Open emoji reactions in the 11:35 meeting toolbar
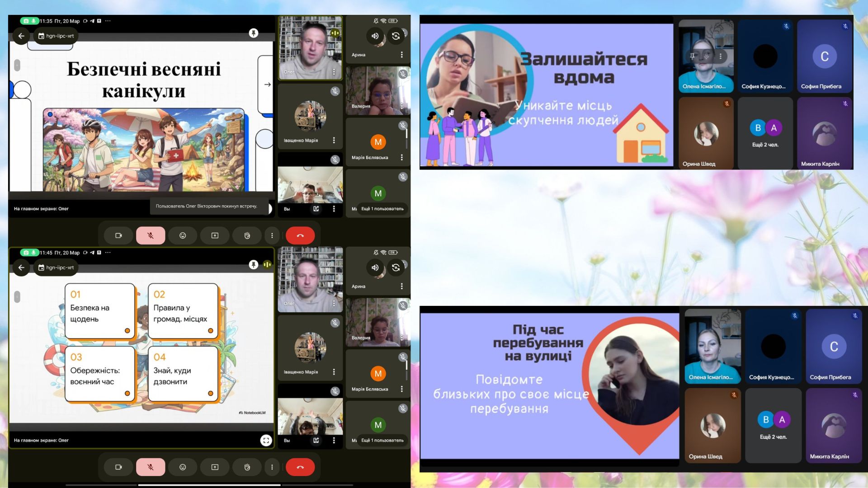Screen dimensions: 868x488 [183, 235]
